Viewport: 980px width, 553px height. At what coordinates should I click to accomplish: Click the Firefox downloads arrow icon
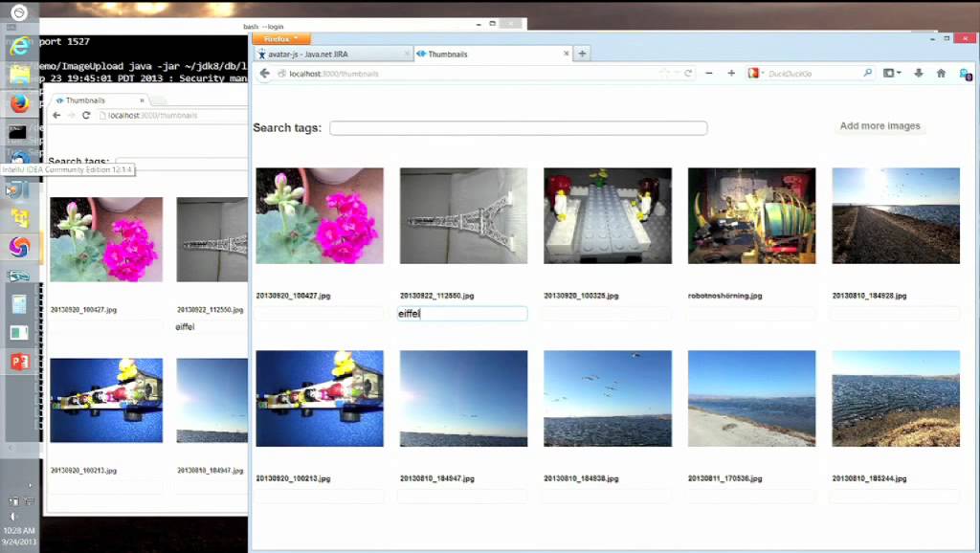pyautogui.click(x=918, y=72)
